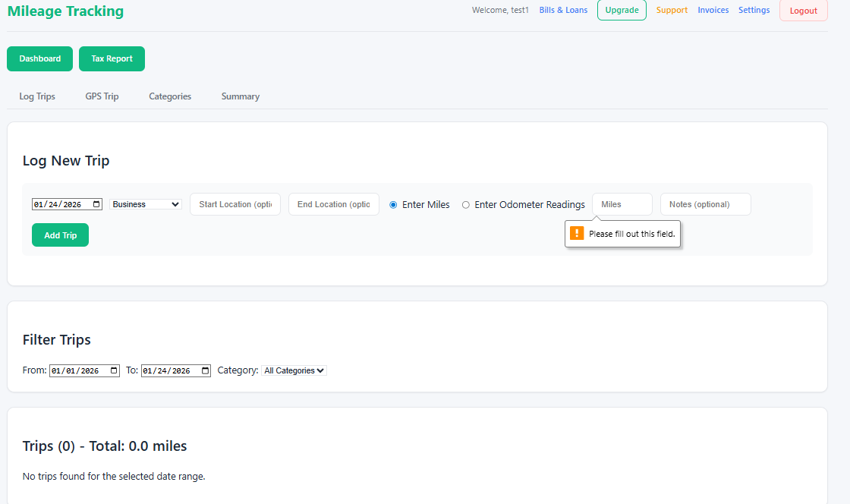
Task: Click the Notes (optional) field
Action: (706, 204)
